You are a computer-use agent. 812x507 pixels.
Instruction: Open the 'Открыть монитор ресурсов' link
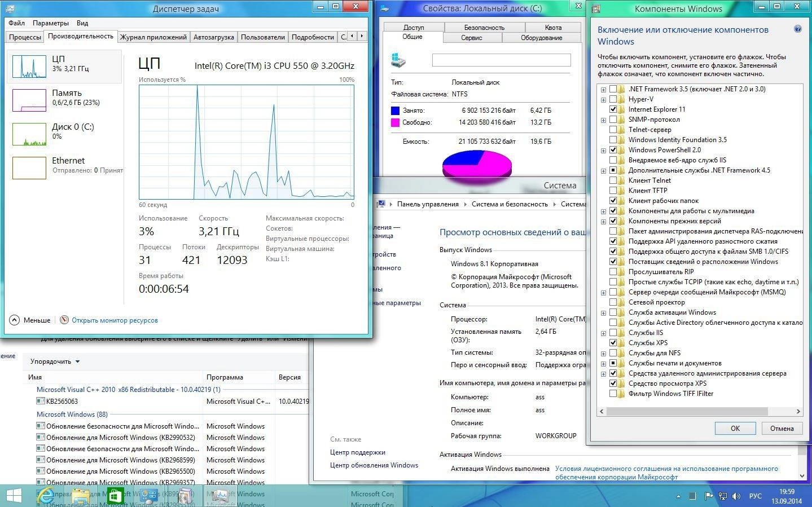[115, 320]
